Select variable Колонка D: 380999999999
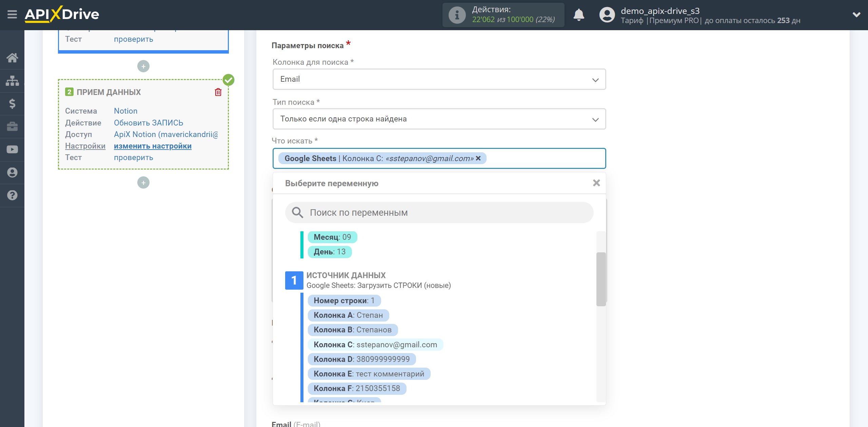The height and width of the screenshot is (427, 868). coord(362,359)
